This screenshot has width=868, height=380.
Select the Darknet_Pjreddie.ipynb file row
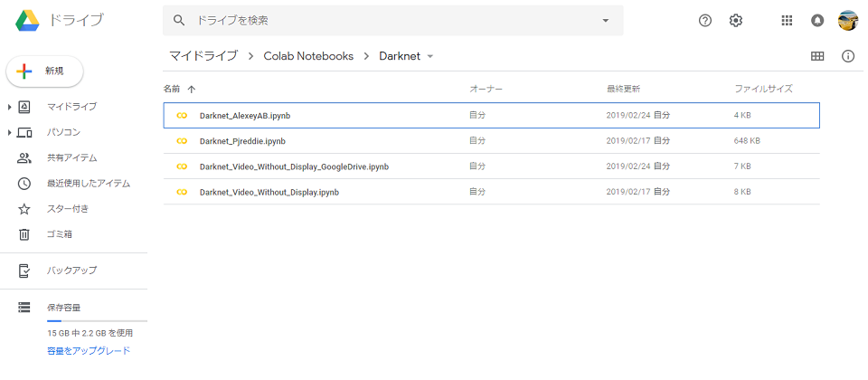(x=492, y=141)
